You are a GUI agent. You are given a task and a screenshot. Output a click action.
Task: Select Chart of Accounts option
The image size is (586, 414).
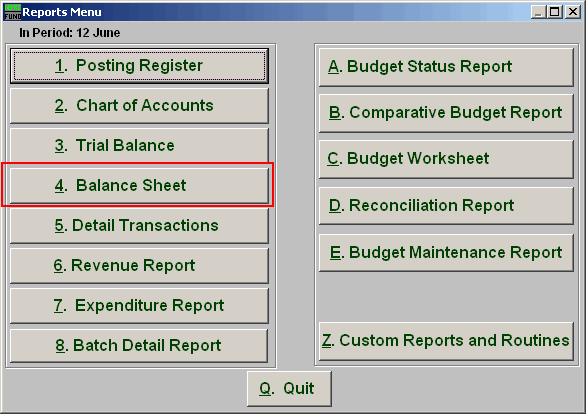[x=139, y=106]
